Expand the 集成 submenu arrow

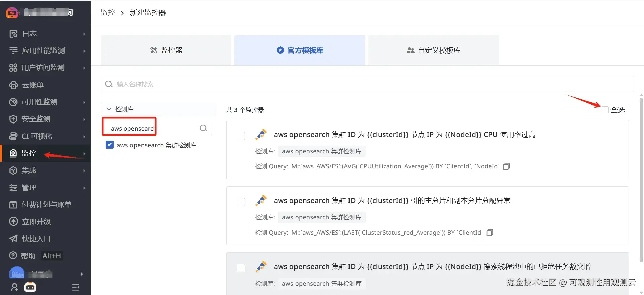pyautogui.click(x=84, y=171)
